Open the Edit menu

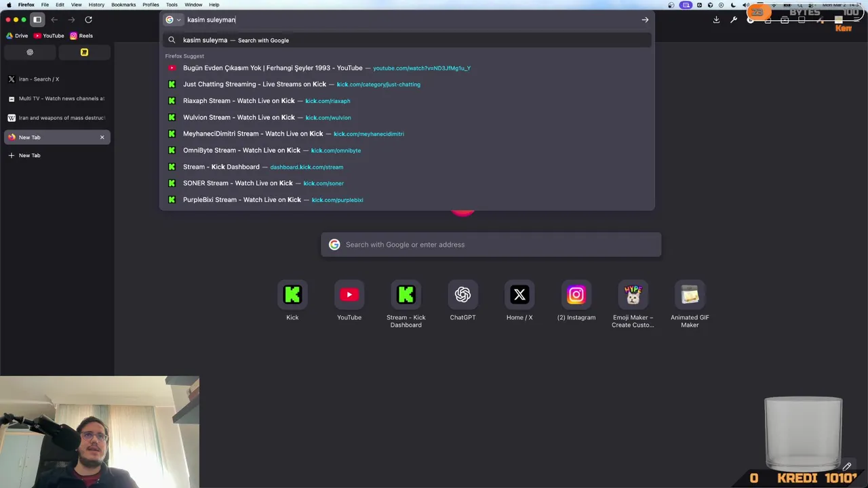point(60,5)
